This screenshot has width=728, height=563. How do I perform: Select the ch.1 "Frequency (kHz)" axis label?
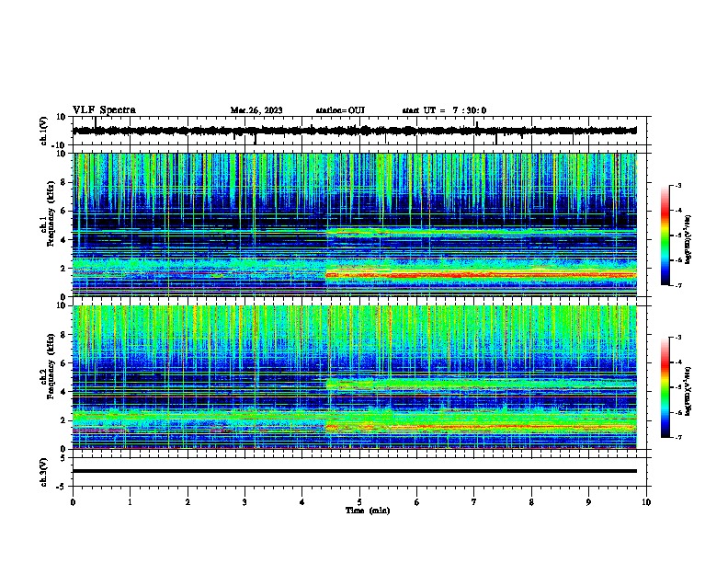[x=51, y=213]
